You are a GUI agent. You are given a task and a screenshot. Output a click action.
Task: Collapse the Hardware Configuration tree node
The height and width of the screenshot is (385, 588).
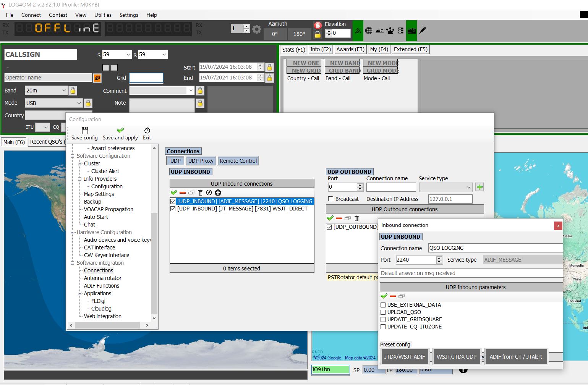[x=73, y=232]
